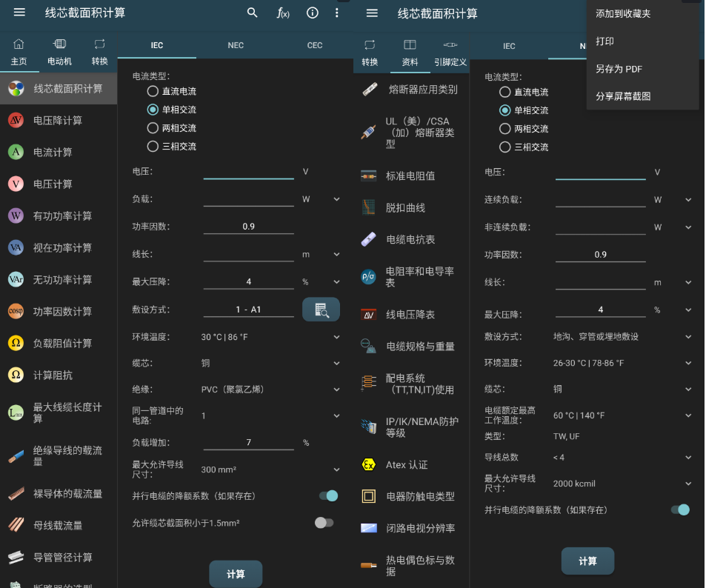This screenshot has width=706, height=588.
Task: Open 电压降计算 in the sidebar
Action: [x=58, y=120]
